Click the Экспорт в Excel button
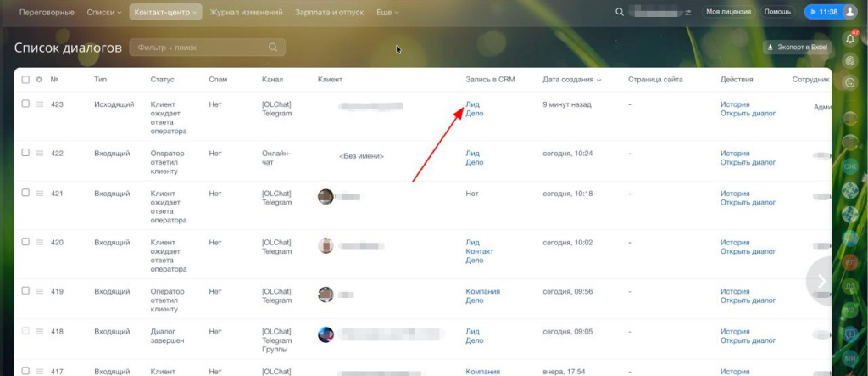Viewport: 868px width, 376px height. pyautogui.click(x=796, y=48)
